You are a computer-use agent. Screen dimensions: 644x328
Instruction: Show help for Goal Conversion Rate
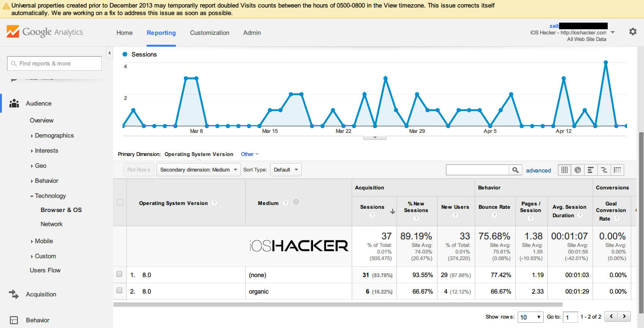tap(617, 219)
